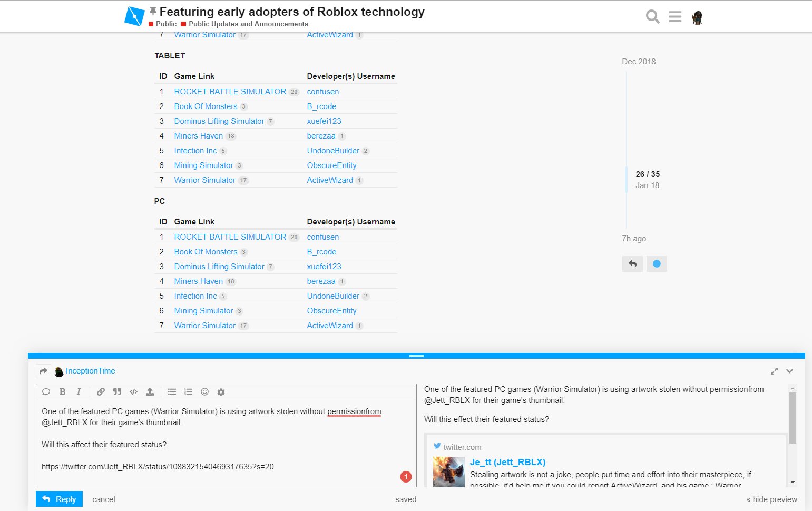The image size is (812, 511).
Task: Open PC table Miners Haven link
Action: [x=198, y=281]
